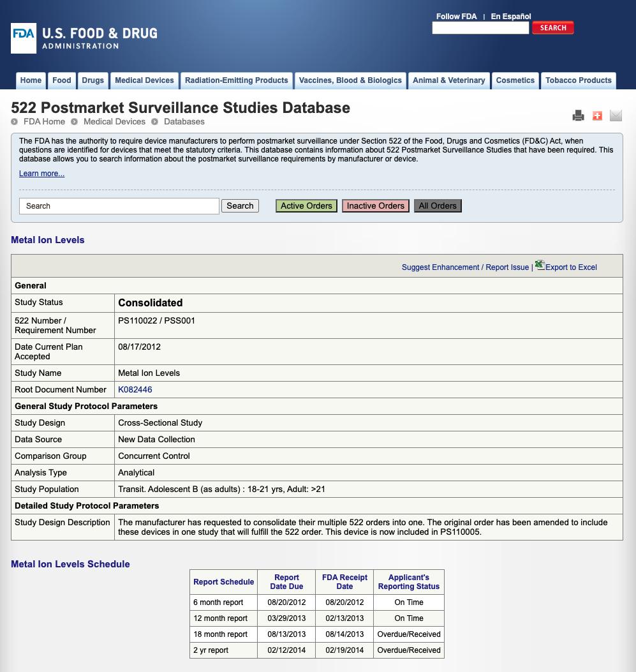This screenshot has width=636, height=672.
Task: Show Inactive Orders
Action: point(376,205)
